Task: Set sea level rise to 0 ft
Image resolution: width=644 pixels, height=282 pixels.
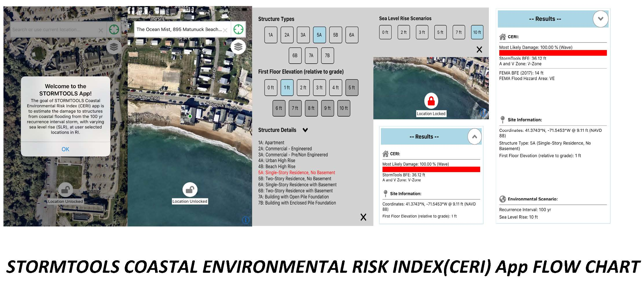Action: (x=385, y=32)
